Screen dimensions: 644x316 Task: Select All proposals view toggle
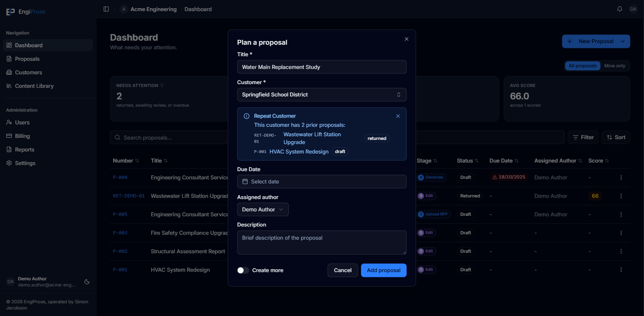(x=582, y=66)
